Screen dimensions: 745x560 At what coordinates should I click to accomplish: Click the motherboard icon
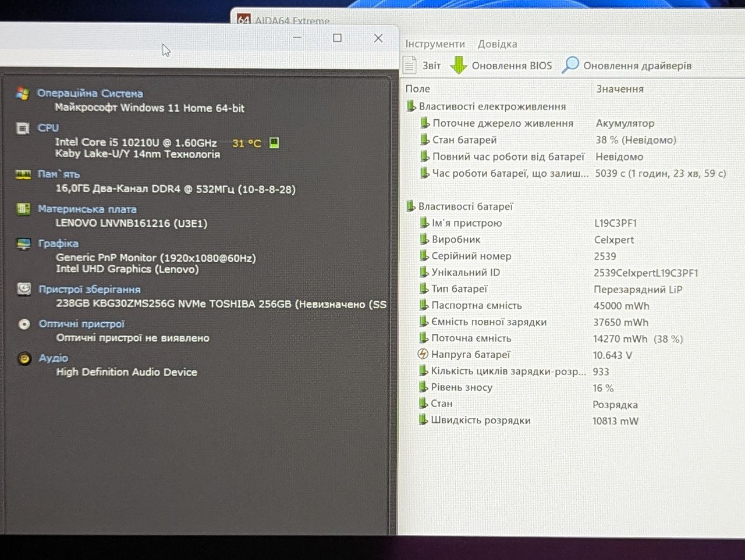(x=23, y=209)
